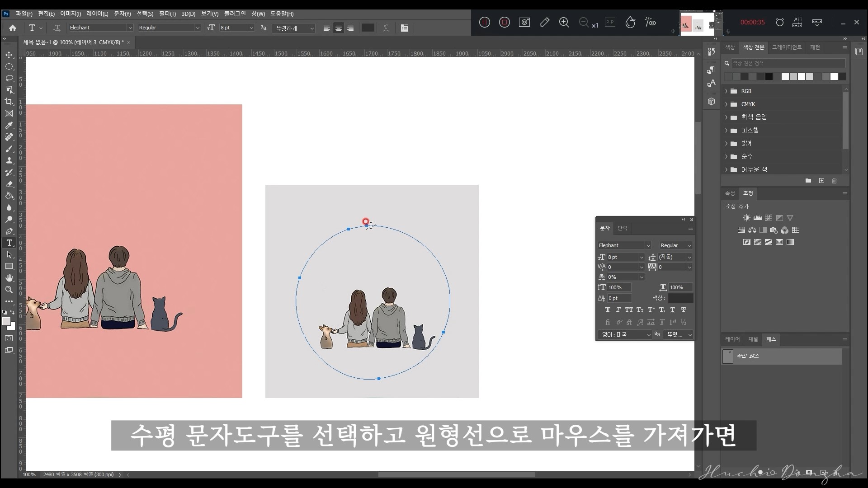
Task: Click the create new swatch group button
Action: click(808, 180)
